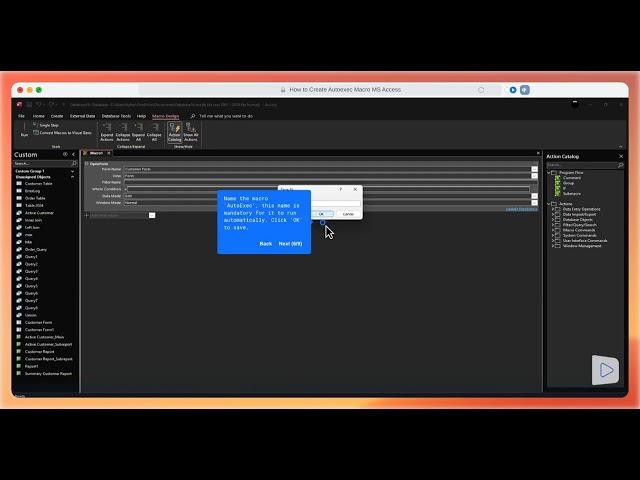Click the Single Step tool
This screenshot has height=480, width=640.
click(46, 125)
